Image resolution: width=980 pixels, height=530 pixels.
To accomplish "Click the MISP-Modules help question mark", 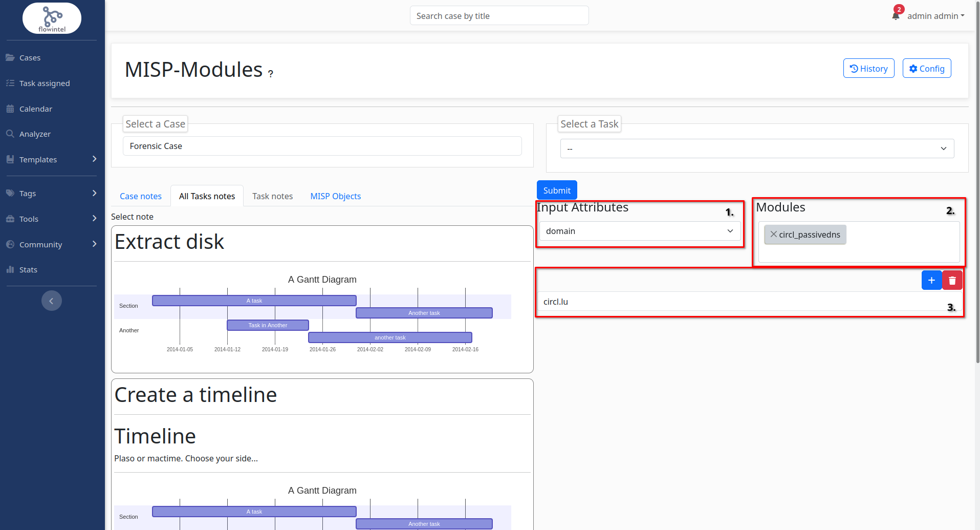I will [271, 74].
